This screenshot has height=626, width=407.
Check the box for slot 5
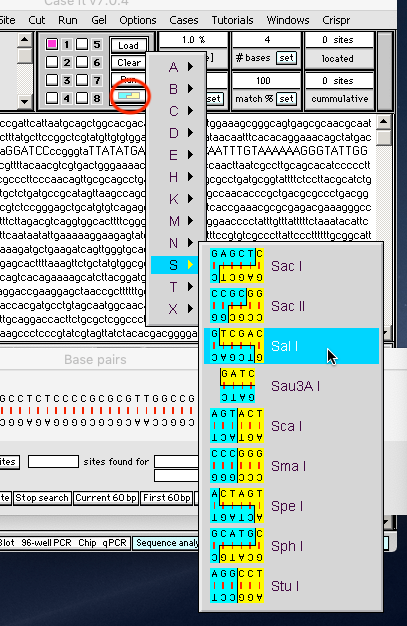point(82,44)
